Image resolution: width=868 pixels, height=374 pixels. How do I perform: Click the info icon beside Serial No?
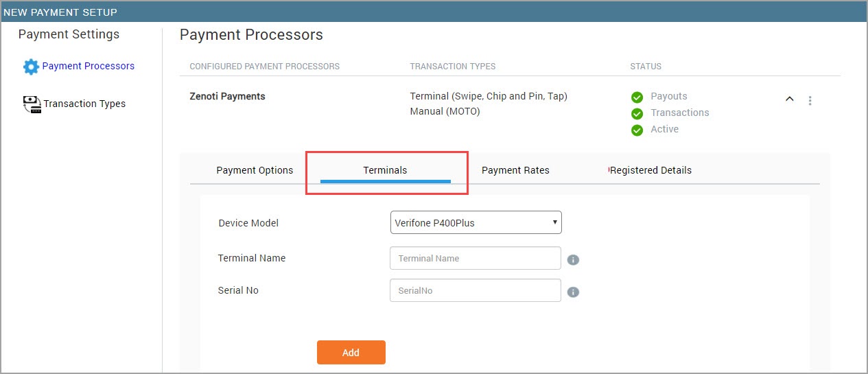click(x=574, y=292)
